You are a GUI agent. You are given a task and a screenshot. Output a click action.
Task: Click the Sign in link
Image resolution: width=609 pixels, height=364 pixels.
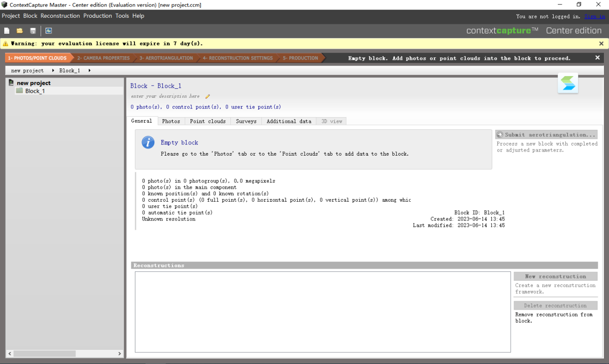[x=594, y=16]
